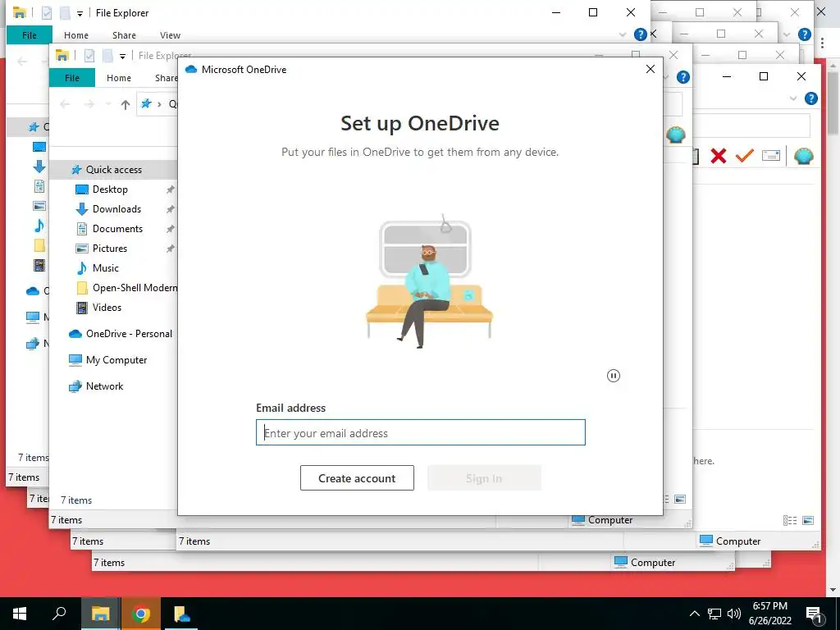
Task: Open My Computer in navigation tree
Action: point(116,359)
